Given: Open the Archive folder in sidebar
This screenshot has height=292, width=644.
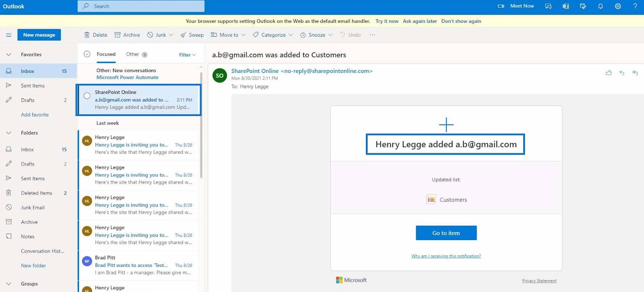Looking at the screenshot, I should pyautogui.click(x=29, y=222).
